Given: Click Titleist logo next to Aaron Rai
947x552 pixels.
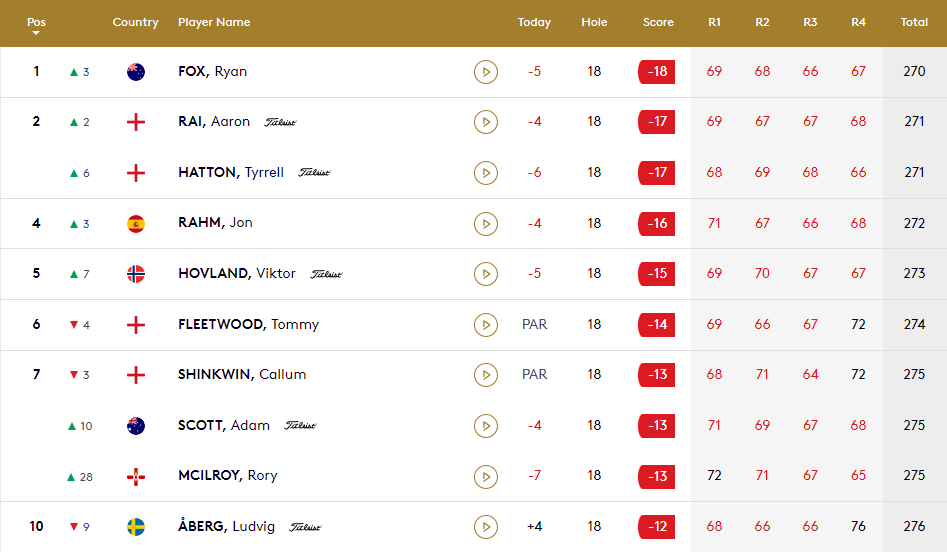Looking at the screenshot, I should [280, 122].
